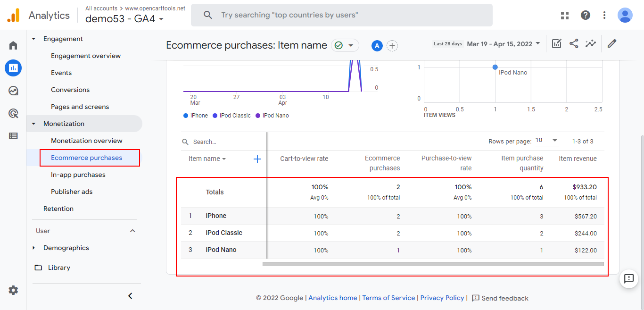The width and height of the screenshot is (644, 310).
Task: Open the date range Mar 19 - Apr 15 dropdown
Action: [x=504, y=44]
